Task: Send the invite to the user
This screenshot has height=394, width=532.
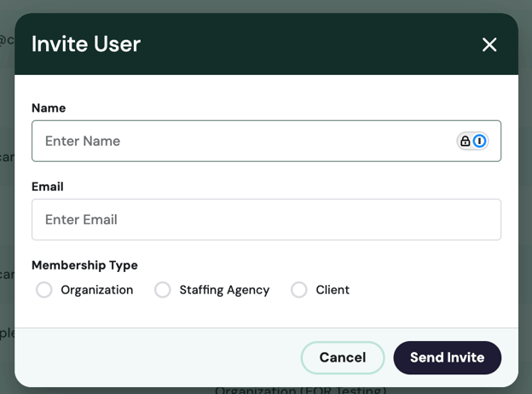Action: (x=447, y=357)
